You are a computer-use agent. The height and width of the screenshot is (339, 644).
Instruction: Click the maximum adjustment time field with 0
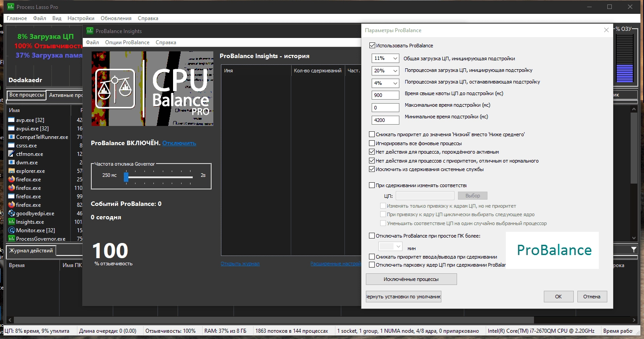[x=386, y=108]
